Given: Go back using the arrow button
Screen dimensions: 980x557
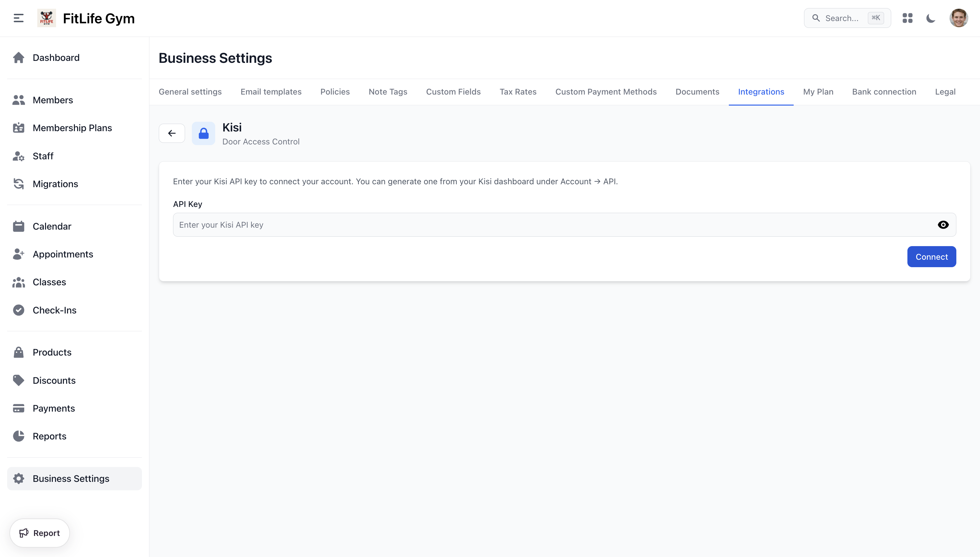Looking at the screenshot, I should tap(171, 133).
